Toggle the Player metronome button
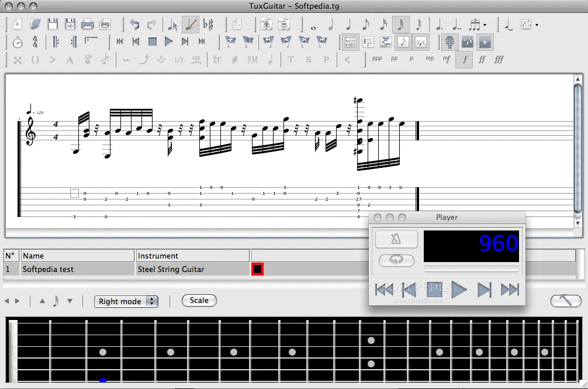 pyautogui.click(x=396, y=239)
